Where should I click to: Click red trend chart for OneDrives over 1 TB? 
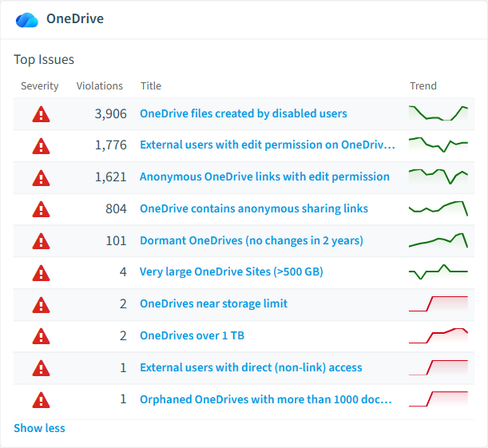tap(438, 335)
